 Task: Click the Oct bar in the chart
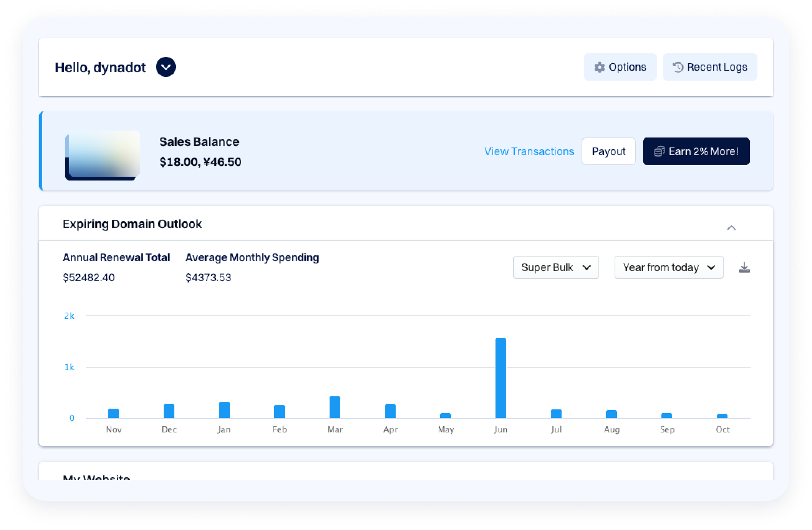click(722, 416)
